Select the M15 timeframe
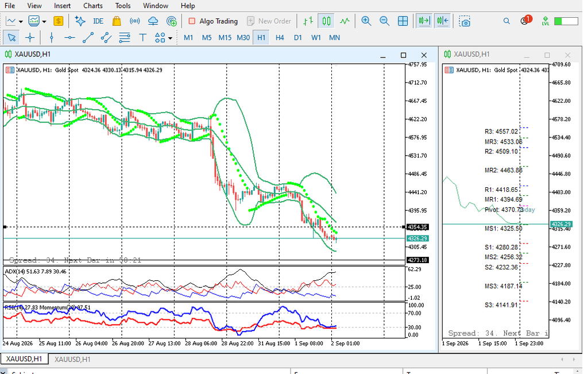This screenshot has width=588, height=374. tap(225, 37)
